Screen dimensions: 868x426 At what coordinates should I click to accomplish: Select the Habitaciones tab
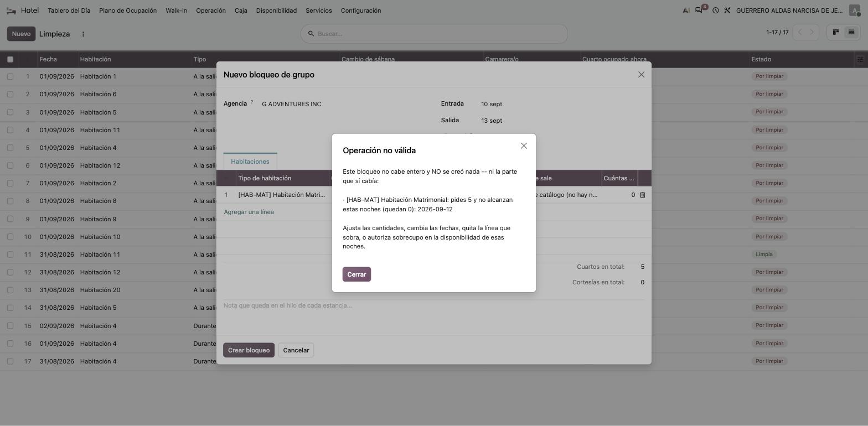coord(250,162)
